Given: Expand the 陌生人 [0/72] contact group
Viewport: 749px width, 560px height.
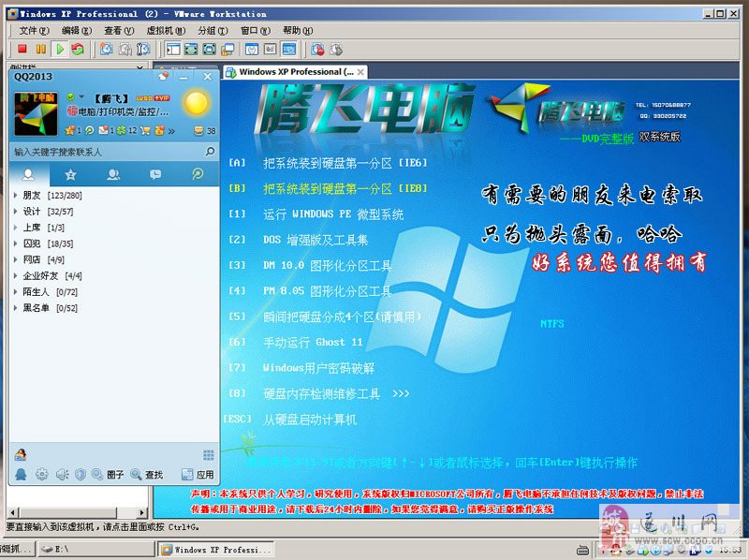Looking at the screenshot, I should pyautogui.click(x=15, y=291).
